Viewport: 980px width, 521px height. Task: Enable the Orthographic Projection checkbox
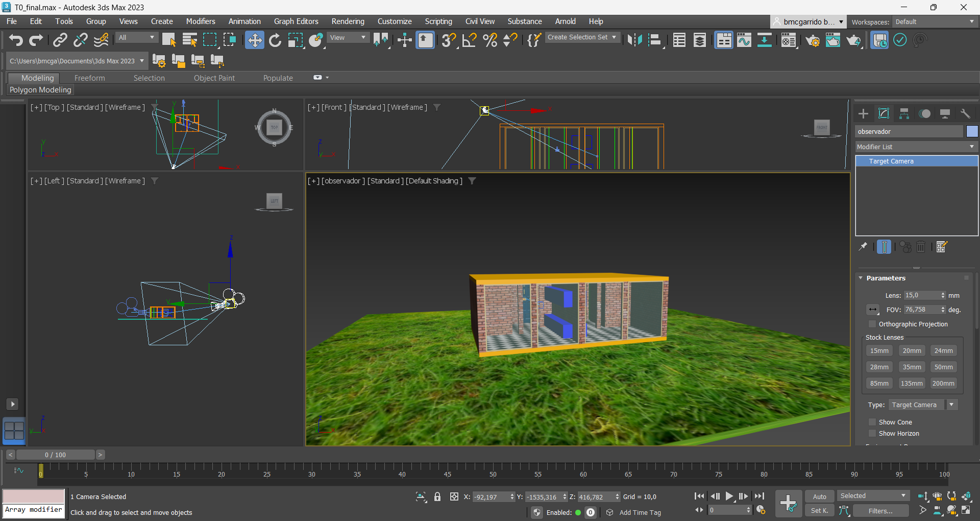(x=872, y=324)
